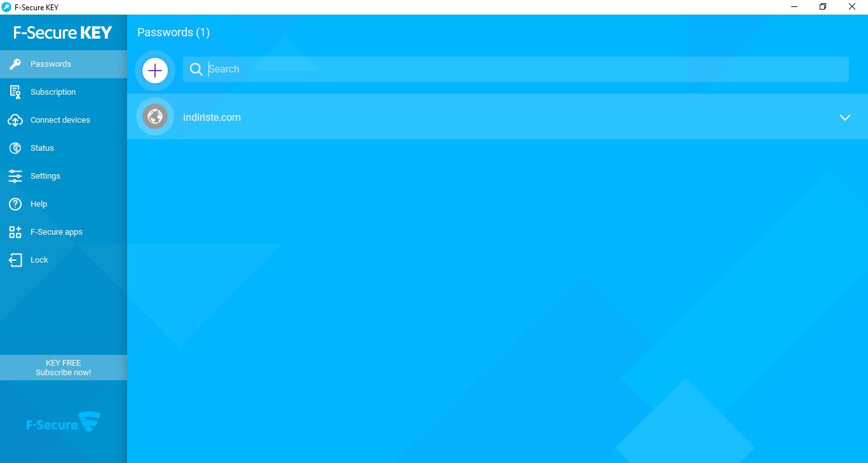The width and height of the screenshot is (868, 463).
Task: Click the Help question mark icon
Action: (15, 204)
